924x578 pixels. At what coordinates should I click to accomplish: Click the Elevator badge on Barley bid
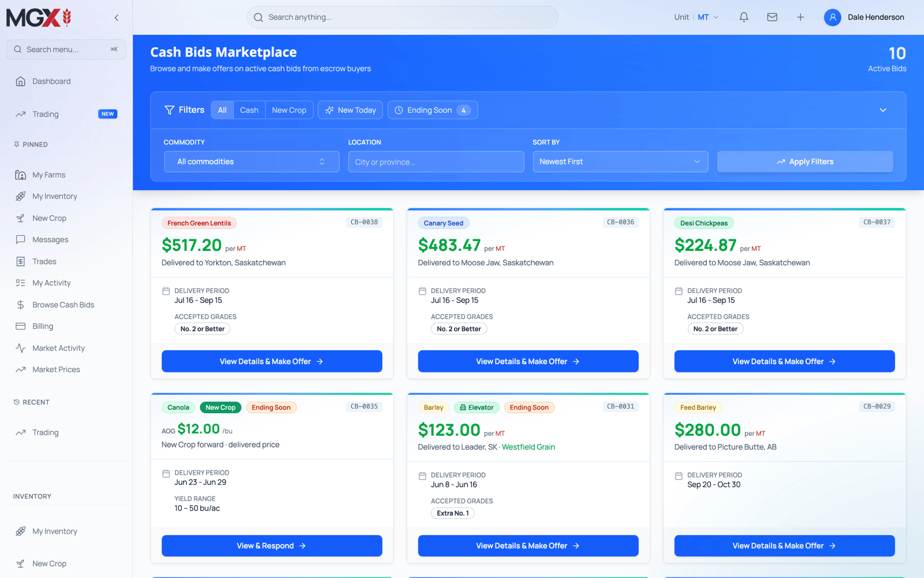pos(476,407)
